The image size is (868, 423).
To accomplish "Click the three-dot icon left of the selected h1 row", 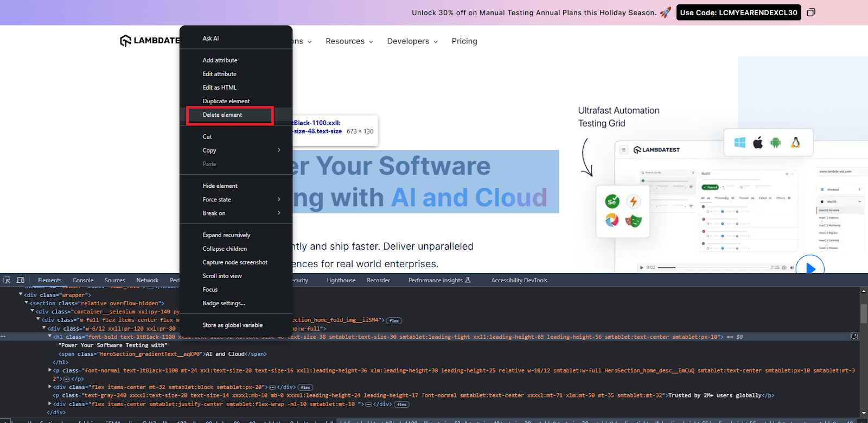I will coord(3,337).
